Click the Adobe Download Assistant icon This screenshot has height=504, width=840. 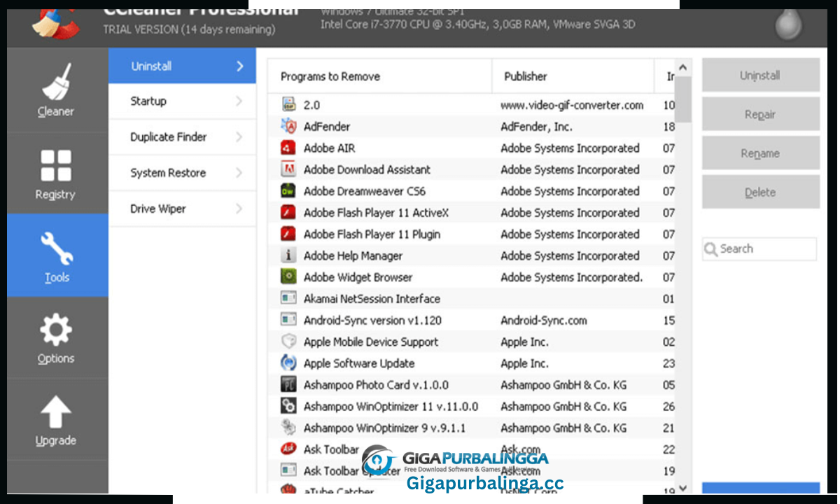(288, 169)
